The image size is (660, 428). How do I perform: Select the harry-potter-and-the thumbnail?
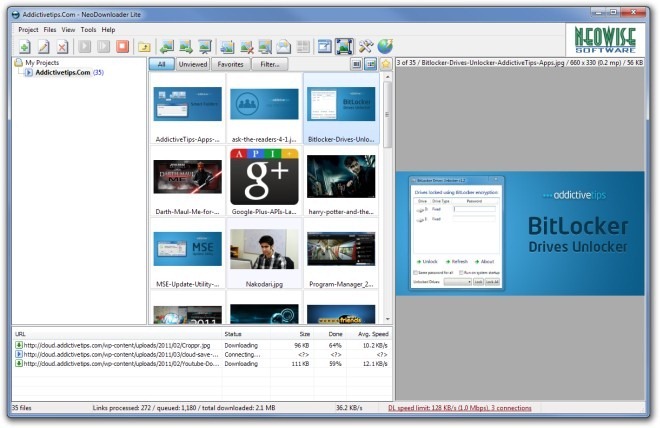click(x=341, y=181)
